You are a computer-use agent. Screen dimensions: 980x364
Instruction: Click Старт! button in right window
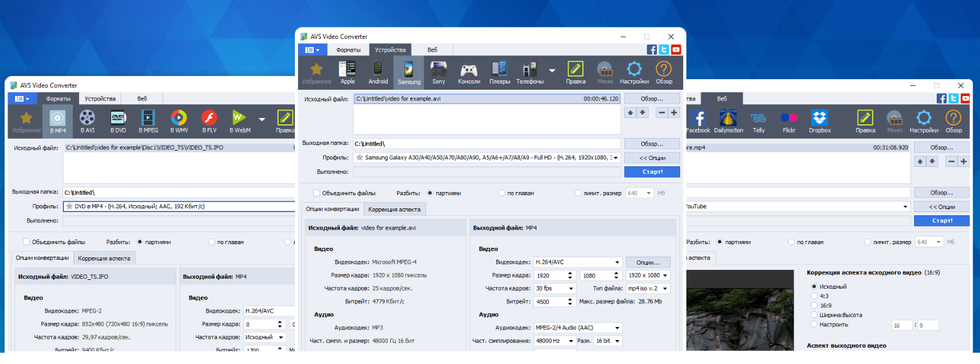pos(942,220)
